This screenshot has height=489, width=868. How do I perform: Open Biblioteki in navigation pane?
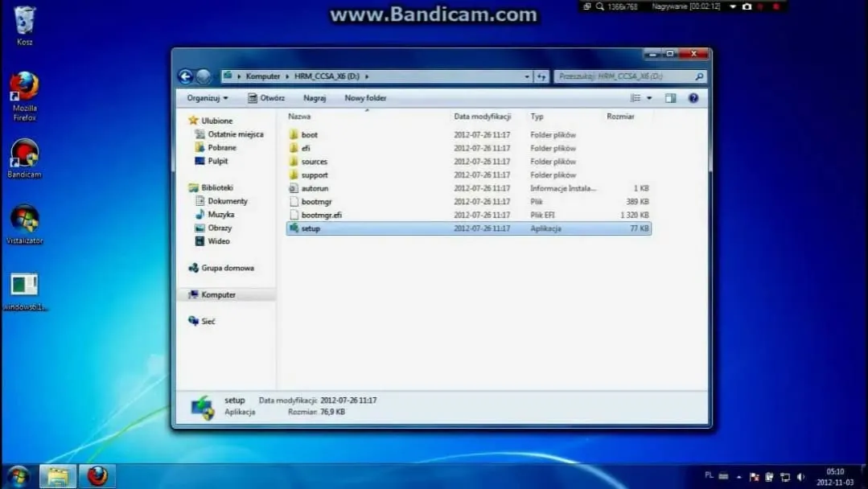(x=217, y=187)
